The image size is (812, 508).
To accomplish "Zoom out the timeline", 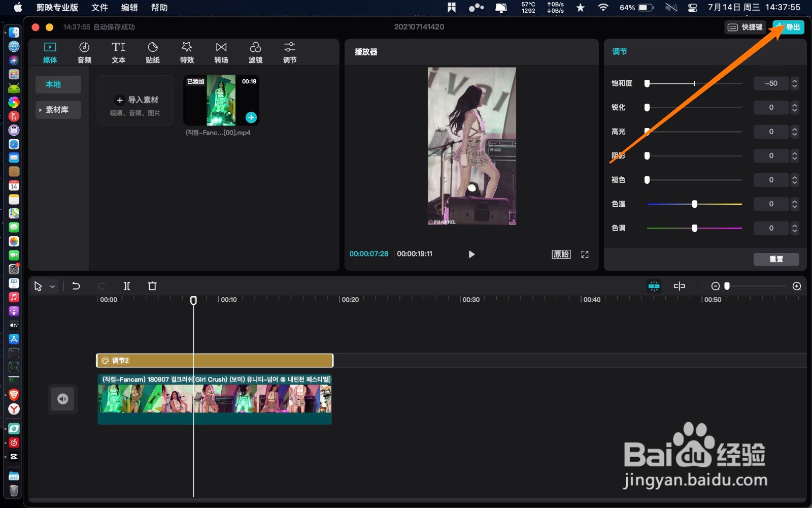I will (x=716, y=286).
